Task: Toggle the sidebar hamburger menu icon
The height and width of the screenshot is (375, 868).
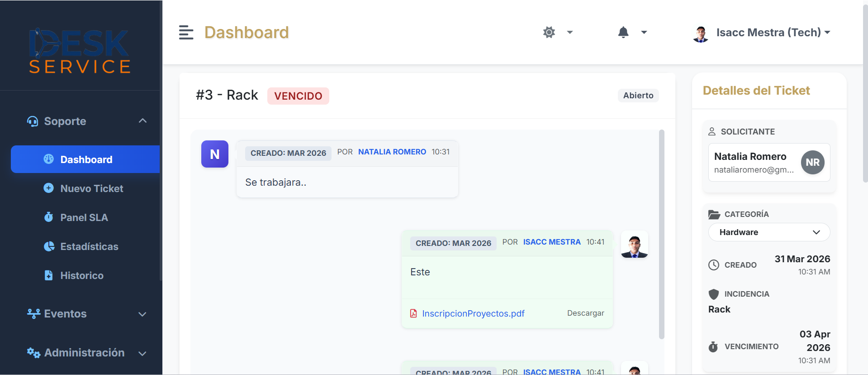Action: pos(186,33)
